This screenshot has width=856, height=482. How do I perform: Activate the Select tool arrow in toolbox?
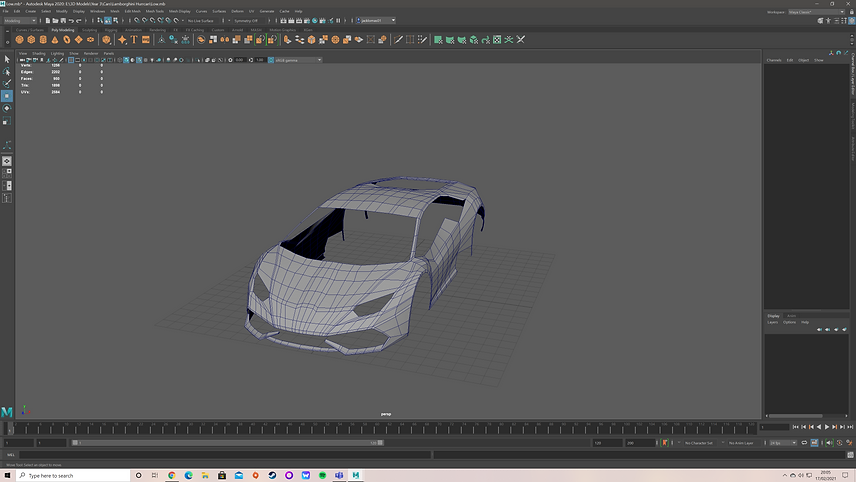[7, 60]
